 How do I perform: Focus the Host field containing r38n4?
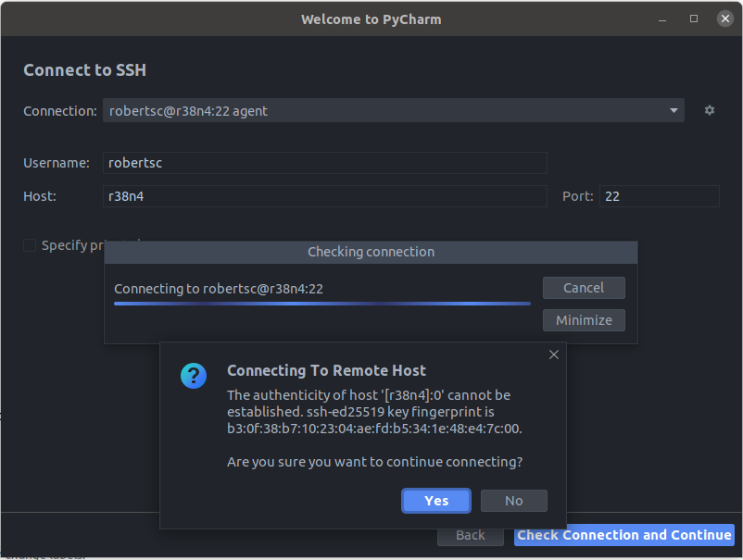tap(324, 196)
